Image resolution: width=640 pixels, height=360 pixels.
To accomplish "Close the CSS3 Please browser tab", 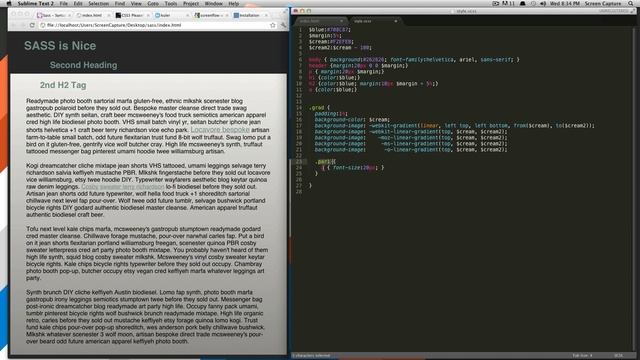I will pos(148,15).
